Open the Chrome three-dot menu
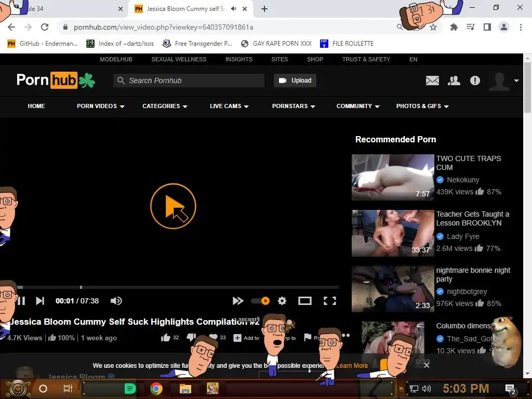Image resolution: width=532 pixels, height=399 pixels. [521, 27]
